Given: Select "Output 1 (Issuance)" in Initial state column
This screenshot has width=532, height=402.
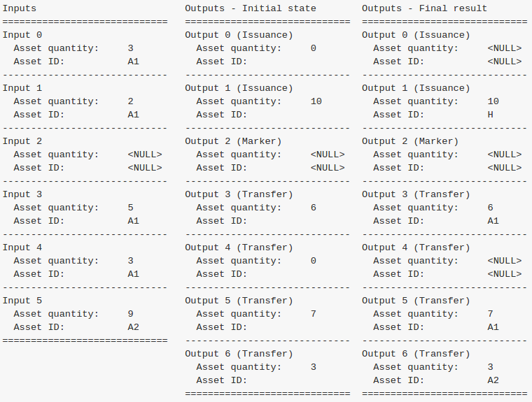Looking at the screenshot, I should [239, 88].
